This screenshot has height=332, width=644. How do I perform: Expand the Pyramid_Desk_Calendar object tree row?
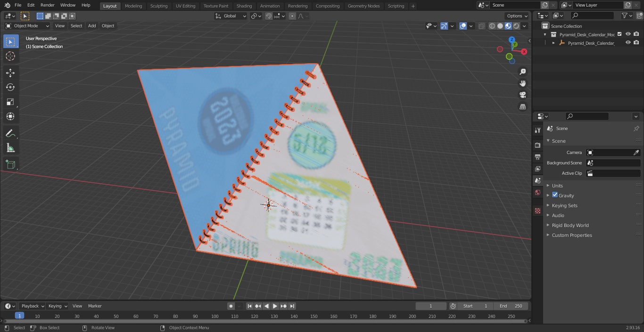click(x=553, y=43)
